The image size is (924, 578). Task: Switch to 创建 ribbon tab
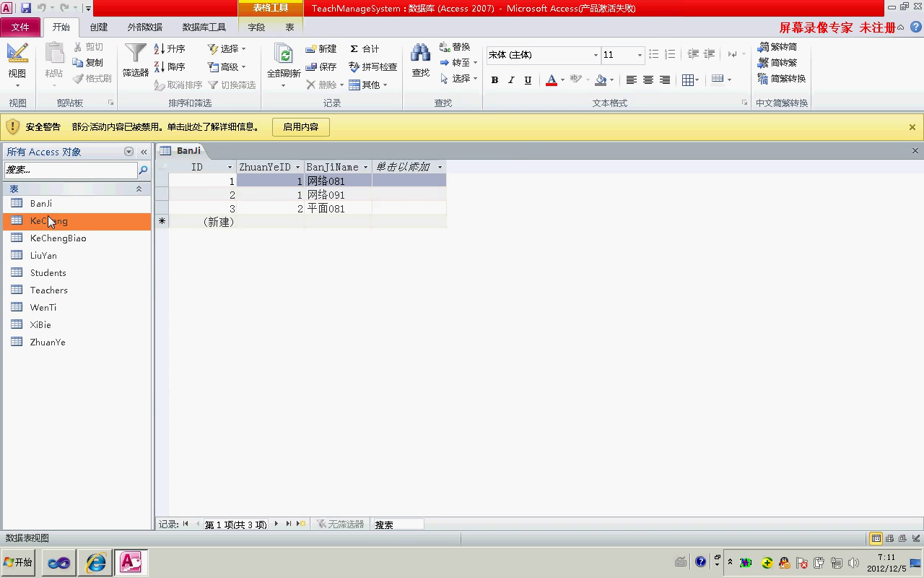pos(99,27)
